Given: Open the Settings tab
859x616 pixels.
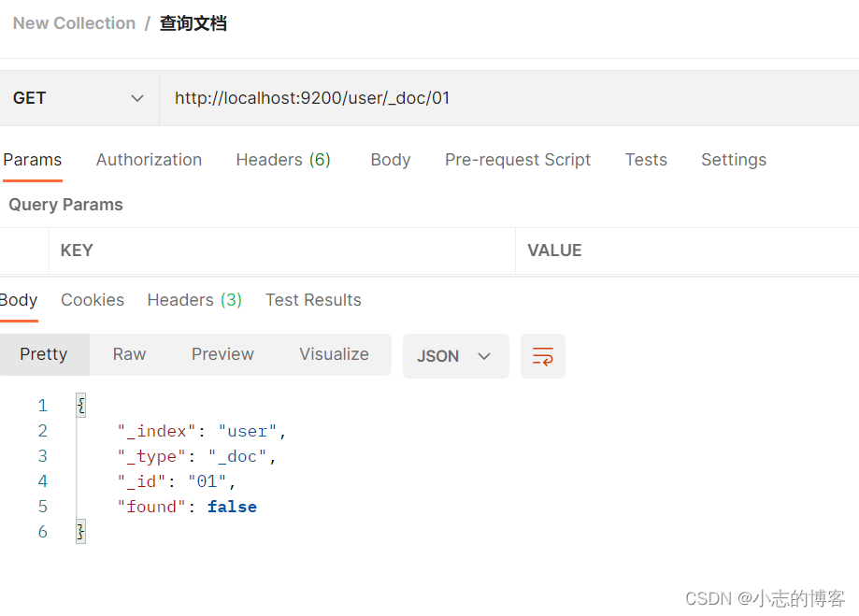Looking at the screenshot, I should [734, 160].
